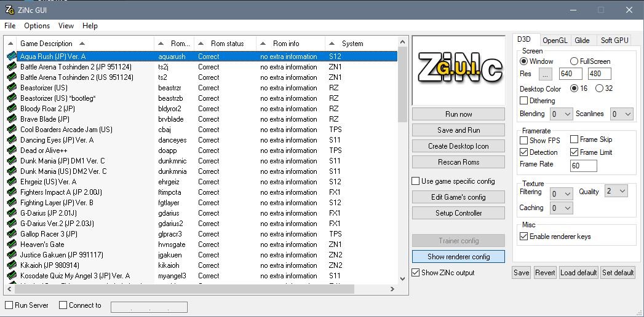The image size is (644, 317).
Task: Click the ROM icon beside Kikaioh (JP 980914)
Action: [12, 265]
